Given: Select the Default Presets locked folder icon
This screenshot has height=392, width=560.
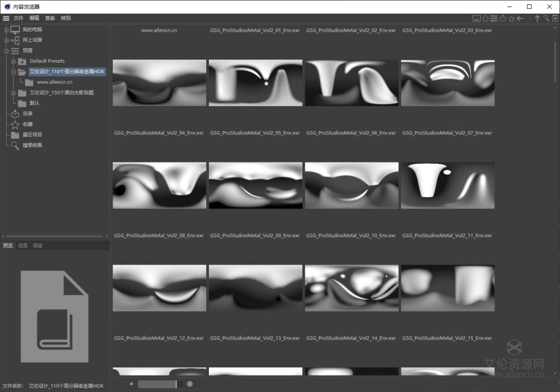Looking at the screenshot, I should tap(22, 61).
